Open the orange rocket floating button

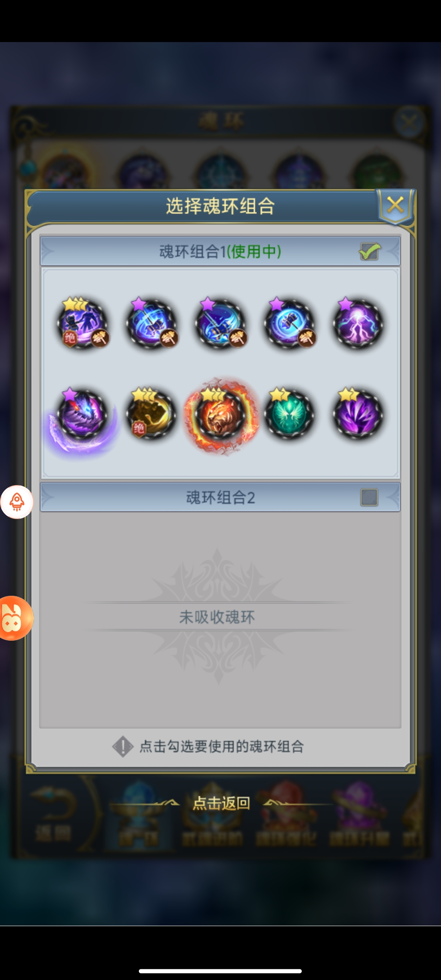tap(17, 502)
